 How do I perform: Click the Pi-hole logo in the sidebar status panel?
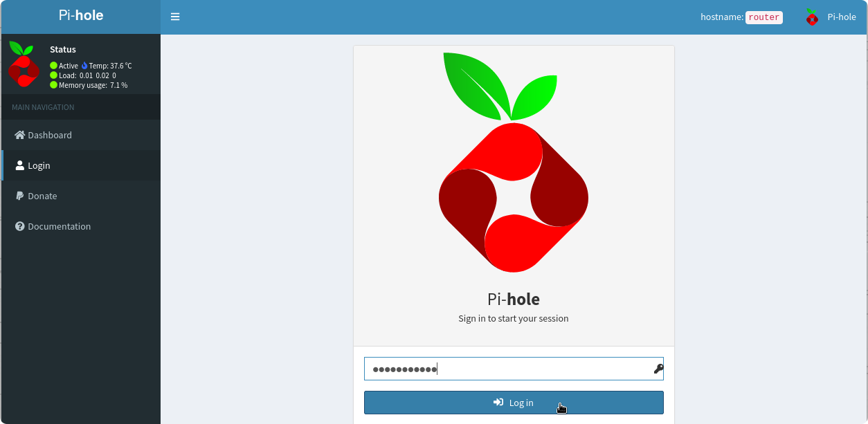pos(24,64)
